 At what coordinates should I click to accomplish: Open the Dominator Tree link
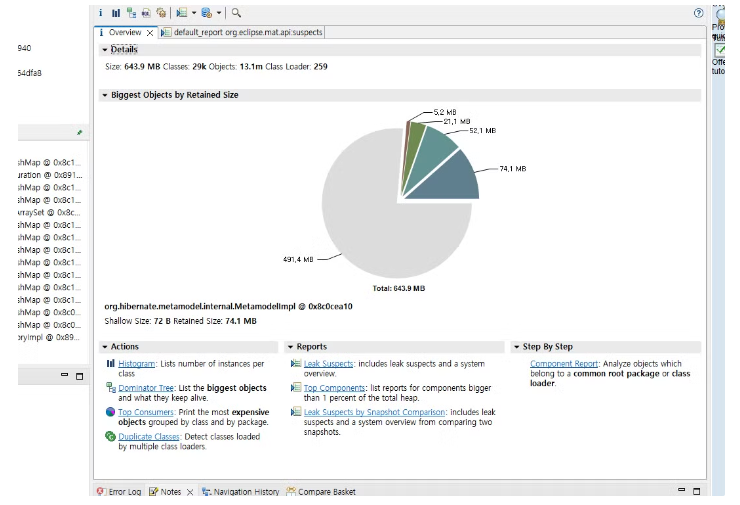click(x=146, y=387)
